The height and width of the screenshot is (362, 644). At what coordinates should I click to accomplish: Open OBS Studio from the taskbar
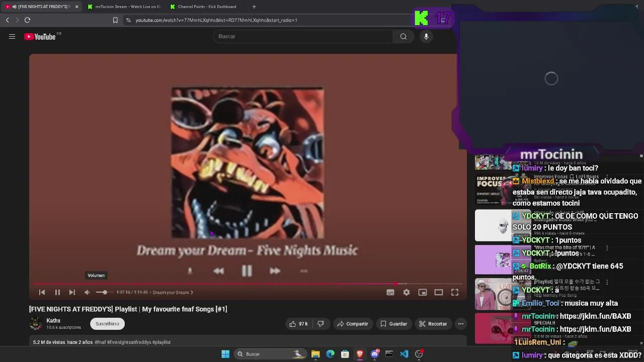click(419, 354)
